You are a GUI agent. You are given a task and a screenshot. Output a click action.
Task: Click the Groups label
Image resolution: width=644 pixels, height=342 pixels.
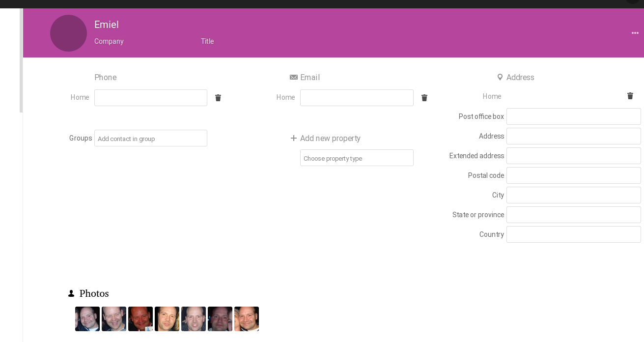(81, 138)
